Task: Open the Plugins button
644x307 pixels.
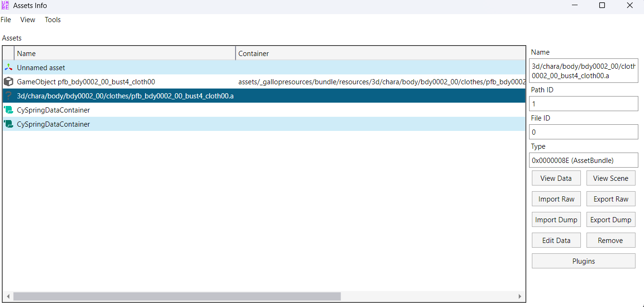Action: (x=584, y=261)
